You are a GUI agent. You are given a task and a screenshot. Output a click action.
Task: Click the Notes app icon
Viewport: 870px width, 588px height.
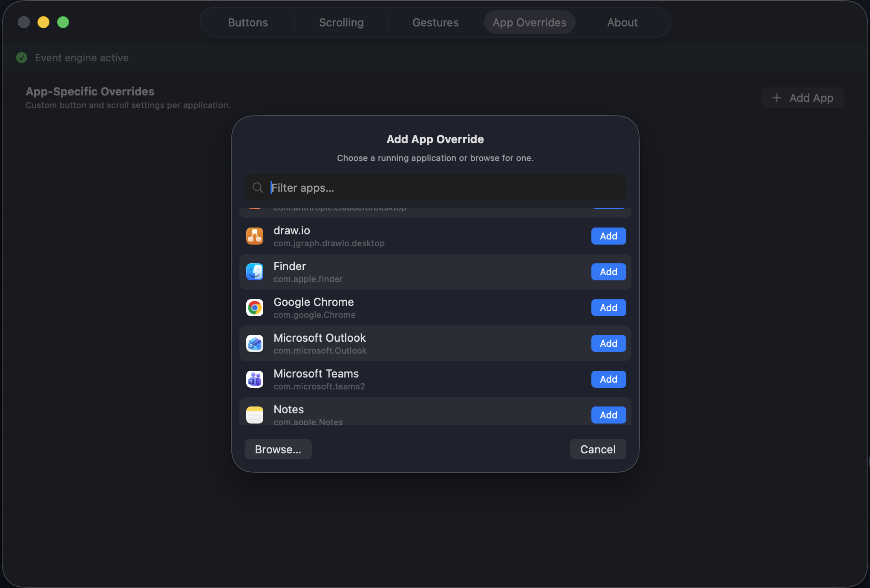(x=254, y=414)
